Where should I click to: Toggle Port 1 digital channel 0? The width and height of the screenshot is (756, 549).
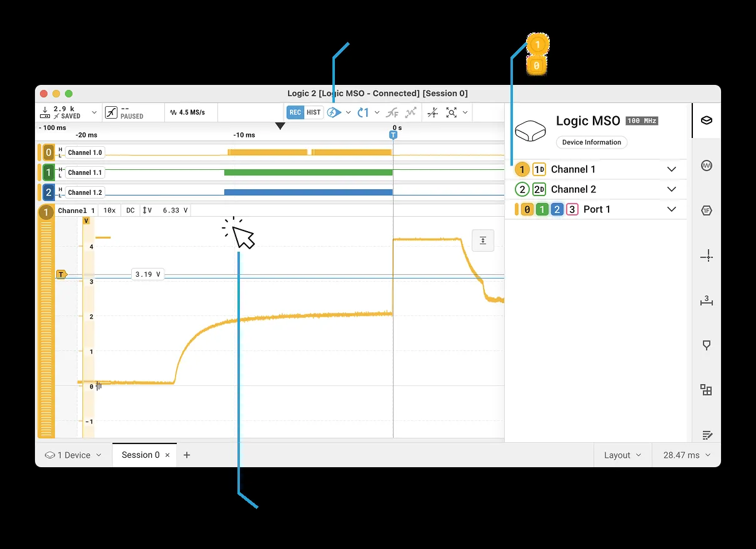coord(527,209)
